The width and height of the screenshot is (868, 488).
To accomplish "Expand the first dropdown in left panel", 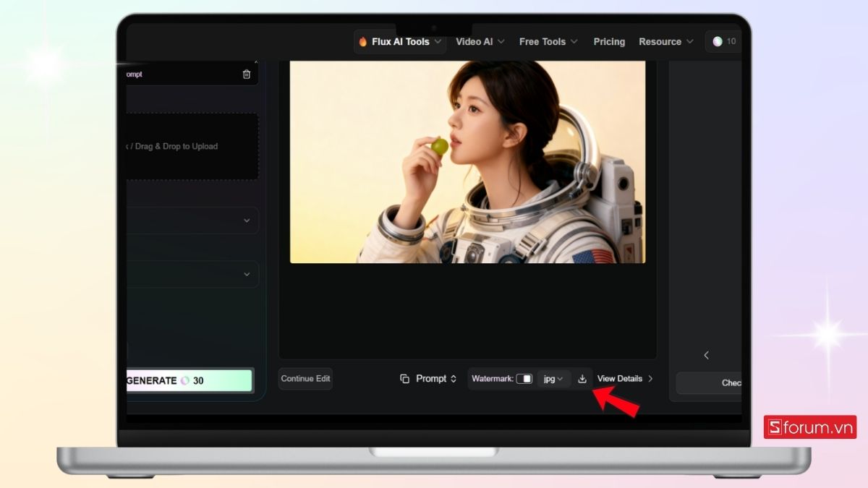I will click(x=247, y=221).
